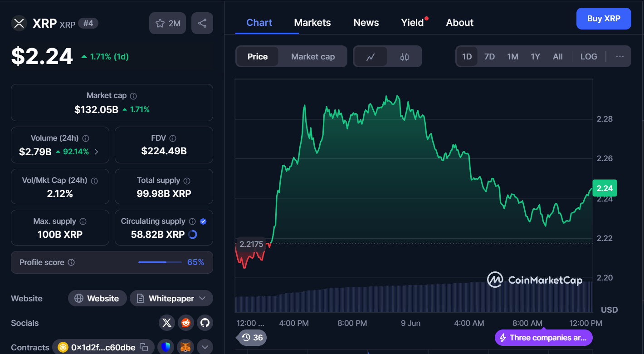Click the circulating supply progress ring

[192, 235]
